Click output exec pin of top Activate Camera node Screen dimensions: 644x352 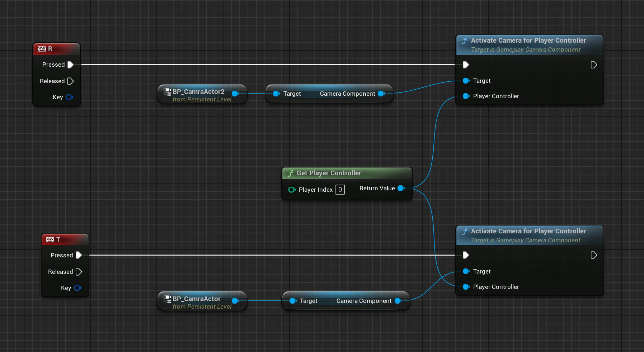coord(594,65)
